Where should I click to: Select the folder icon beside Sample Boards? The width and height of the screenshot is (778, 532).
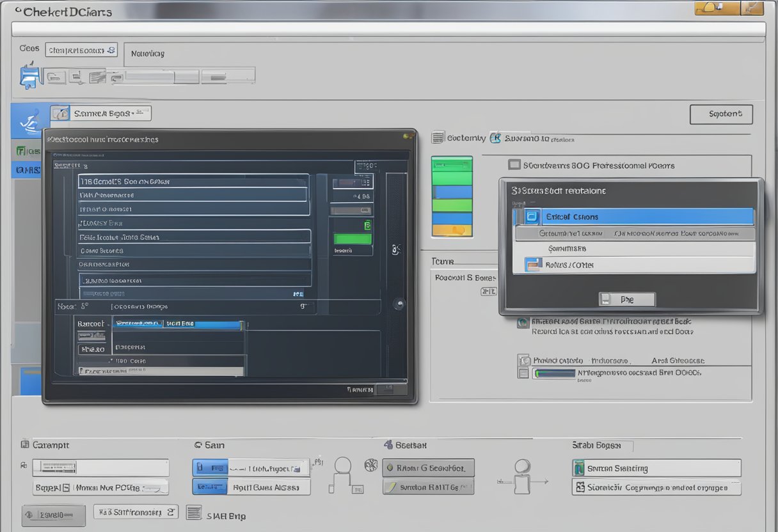(61, 113)
